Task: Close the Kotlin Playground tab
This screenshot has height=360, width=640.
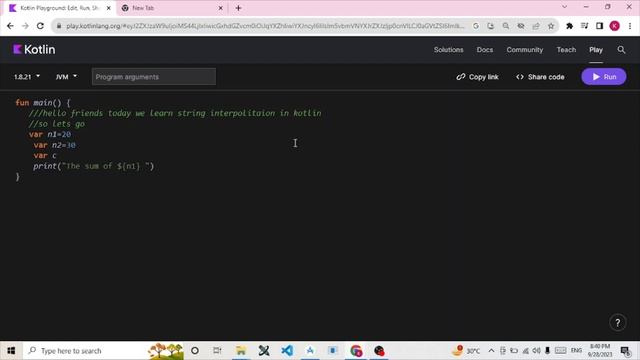Action: 109,8
